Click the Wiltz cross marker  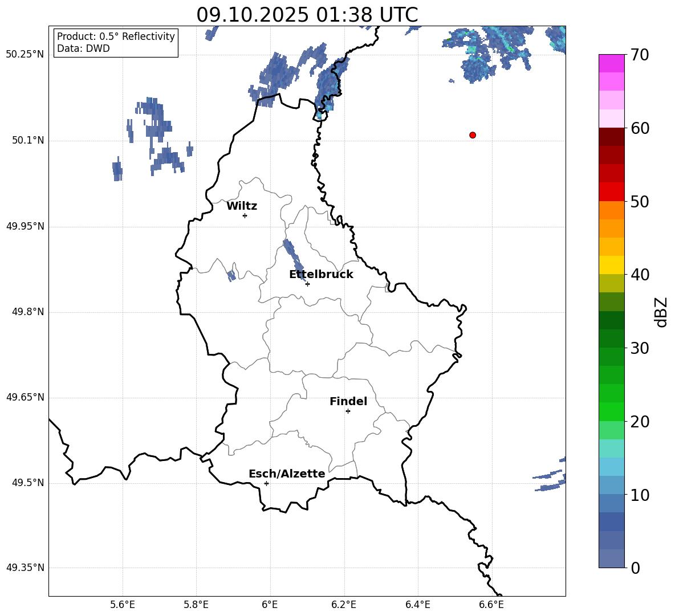click(x=245, y=215)
